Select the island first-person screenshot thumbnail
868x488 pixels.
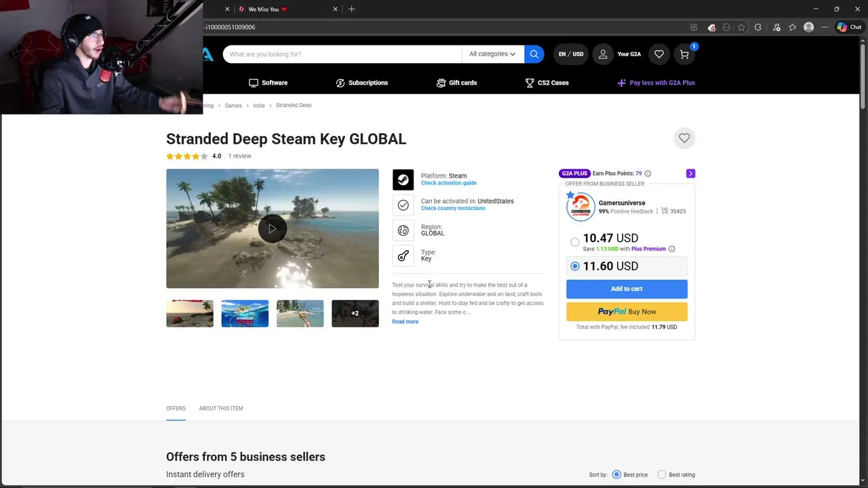coord(300,313)
